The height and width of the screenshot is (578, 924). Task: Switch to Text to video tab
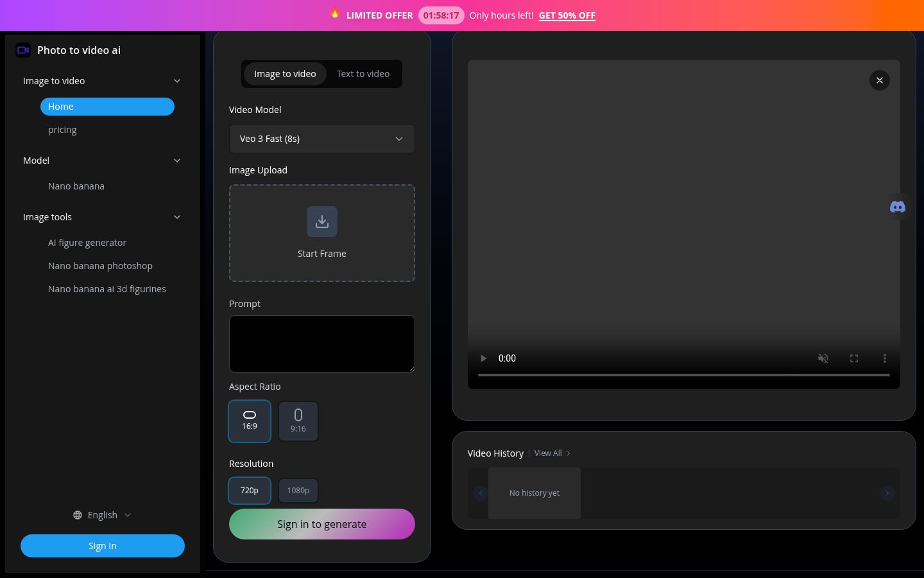click(x=363, y=74)
